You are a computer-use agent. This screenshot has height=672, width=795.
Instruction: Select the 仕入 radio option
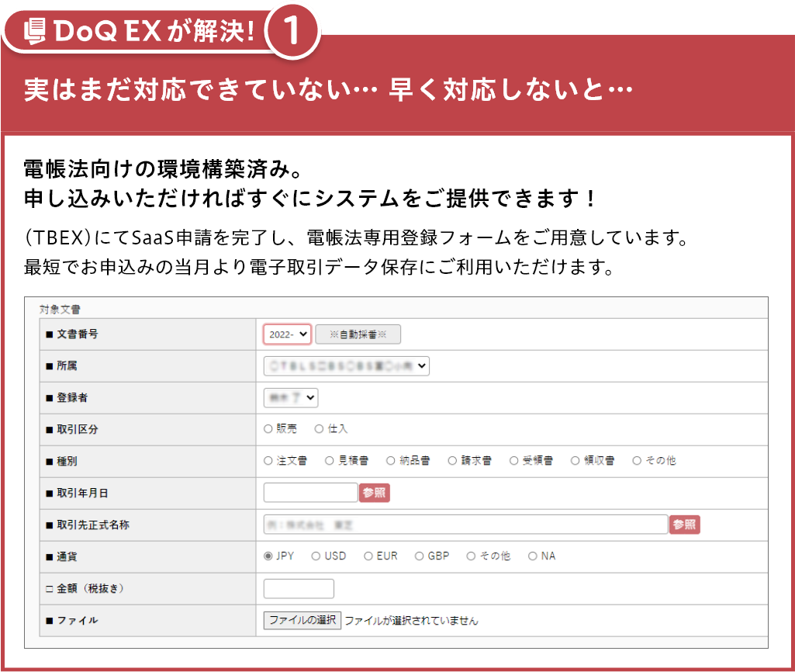pos(319,429)
